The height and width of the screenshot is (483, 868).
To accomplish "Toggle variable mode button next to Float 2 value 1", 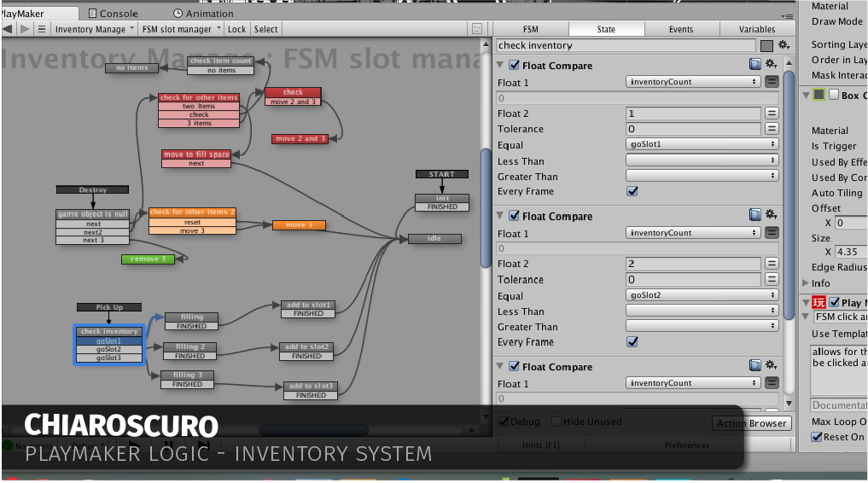I will pos(771,113).
